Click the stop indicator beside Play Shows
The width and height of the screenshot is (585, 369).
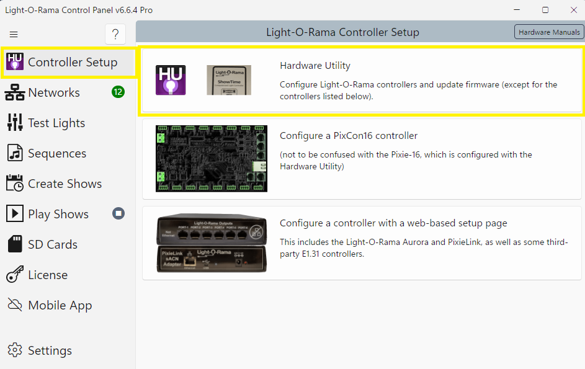(118, 213)
